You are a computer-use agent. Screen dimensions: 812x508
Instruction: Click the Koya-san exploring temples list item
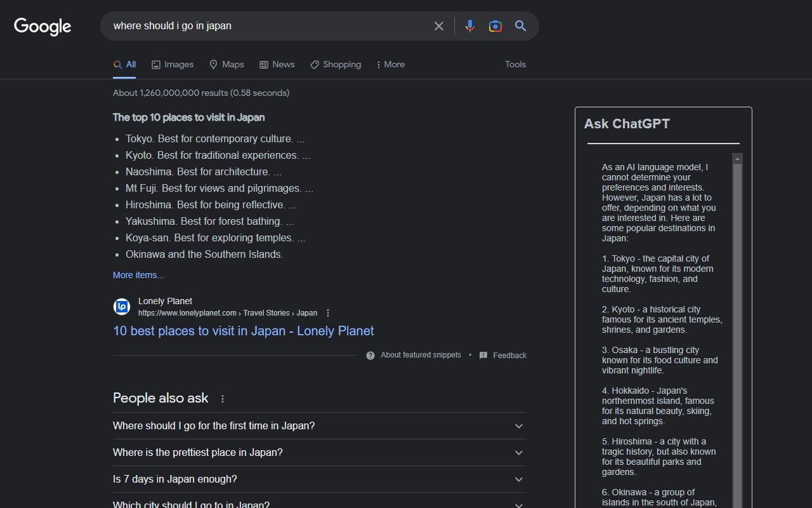[216, 237]
